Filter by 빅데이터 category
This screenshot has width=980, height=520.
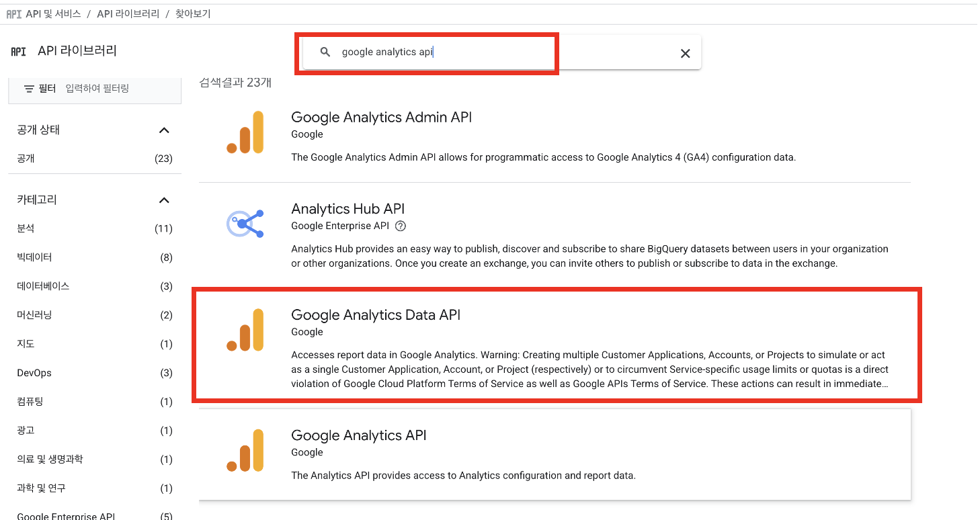(x=95, y=257)
